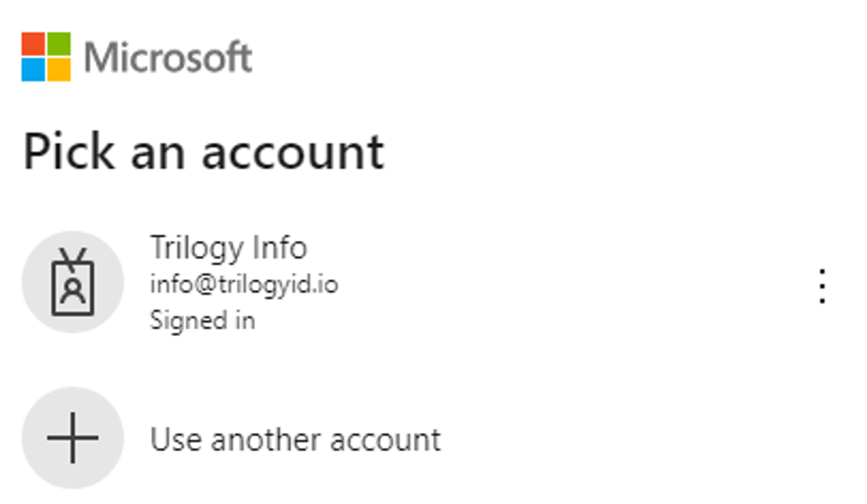Viewport: 867px width, 504px height.
Task: Click the plus icon for another account
Action: point(73,438)
